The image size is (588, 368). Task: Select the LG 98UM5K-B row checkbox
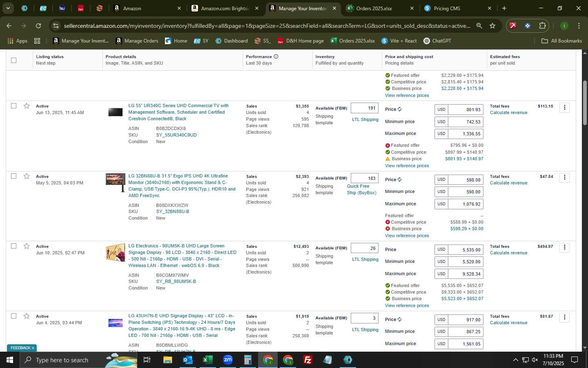tap(13, 246)
